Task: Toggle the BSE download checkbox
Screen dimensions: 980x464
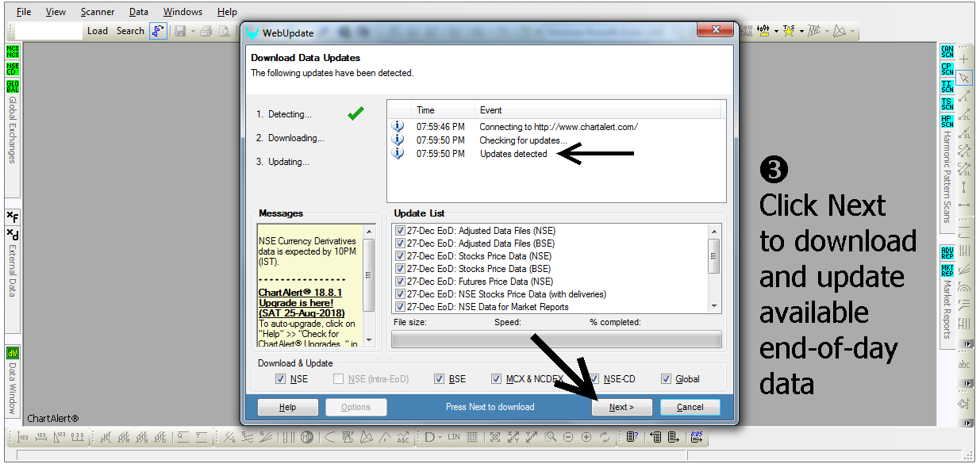Action: 439,379
